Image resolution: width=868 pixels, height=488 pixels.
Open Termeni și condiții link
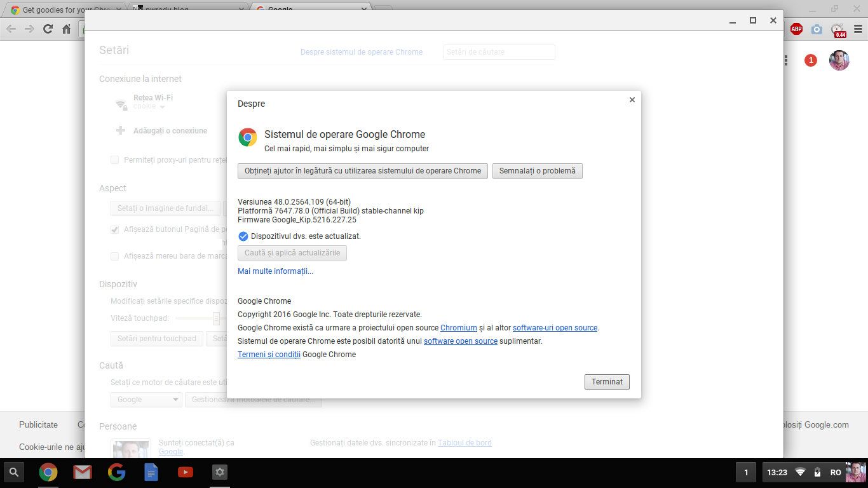click(x=269, y=355)
